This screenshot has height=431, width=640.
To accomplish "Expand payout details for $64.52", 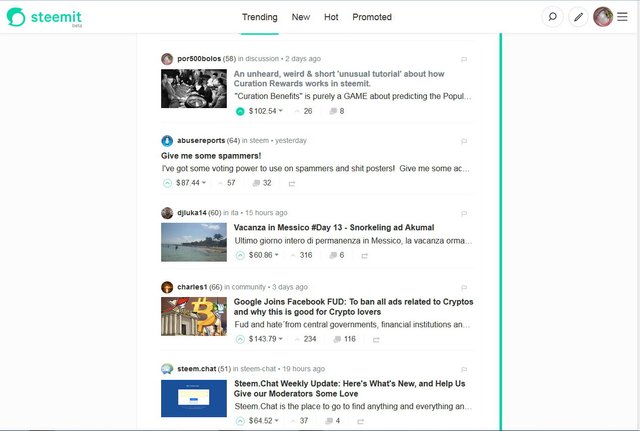I will tap(264, 420).
